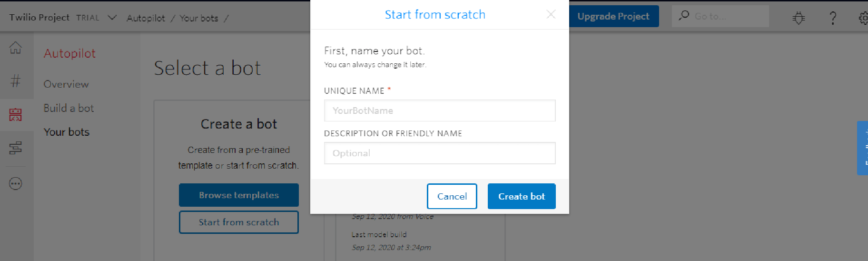The image size is (868, 261).
Task: Open the Overview menu item
Action: click(x=66, y=84)
